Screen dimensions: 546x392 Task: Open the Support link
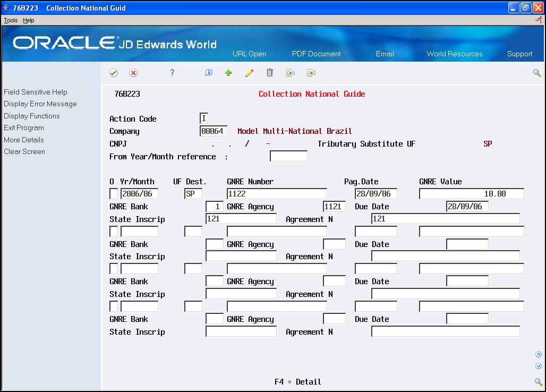[519, 54]
